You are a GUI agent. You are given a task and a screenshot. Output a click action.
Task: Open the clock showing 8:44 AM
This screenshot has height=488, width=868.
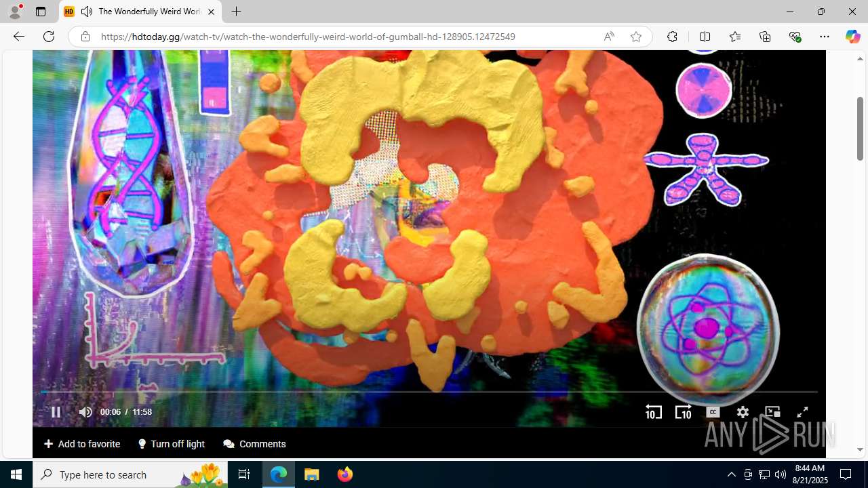(811, 474)
